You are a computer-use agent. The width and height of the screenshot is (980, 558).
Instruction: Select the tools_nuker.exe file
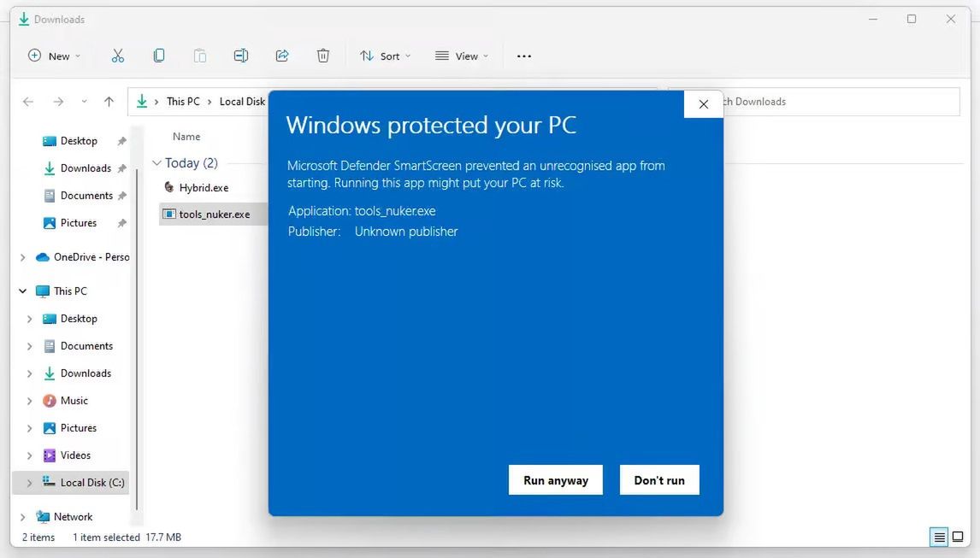(214, 214)
